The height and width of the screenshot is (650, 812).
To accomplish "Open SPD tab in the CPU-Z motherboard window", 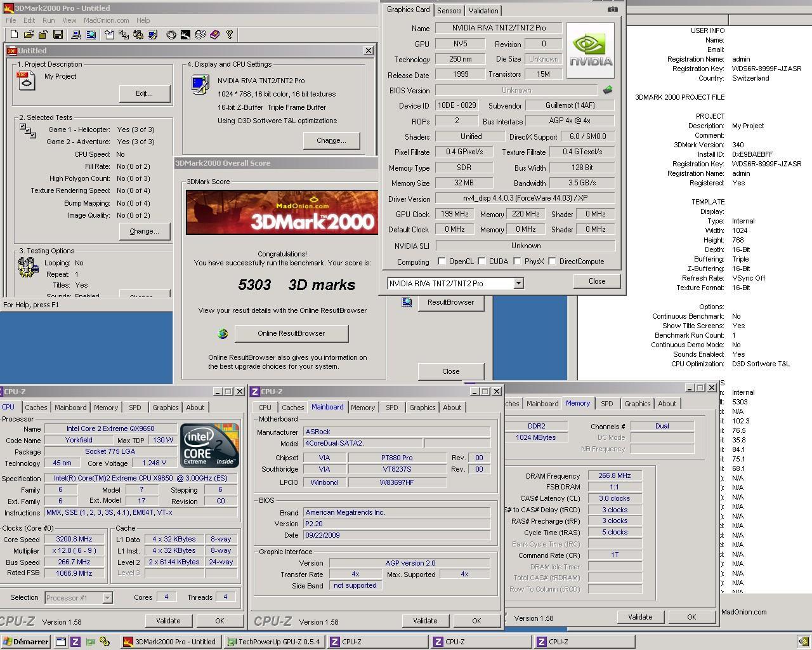I will coord(392,408).
